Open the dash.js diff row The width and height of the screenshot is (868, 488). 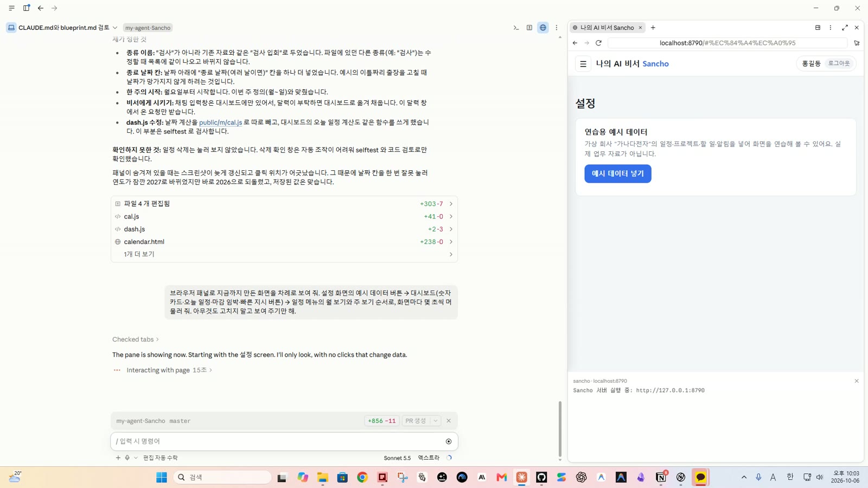(x=284, y=229)
